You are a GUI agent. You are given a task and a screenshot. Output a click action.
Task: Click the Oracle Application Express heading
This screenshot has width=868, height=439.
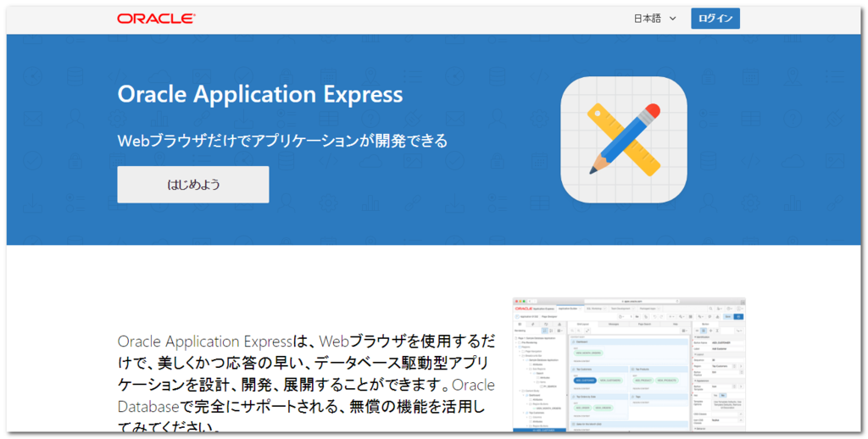[260, 94]
